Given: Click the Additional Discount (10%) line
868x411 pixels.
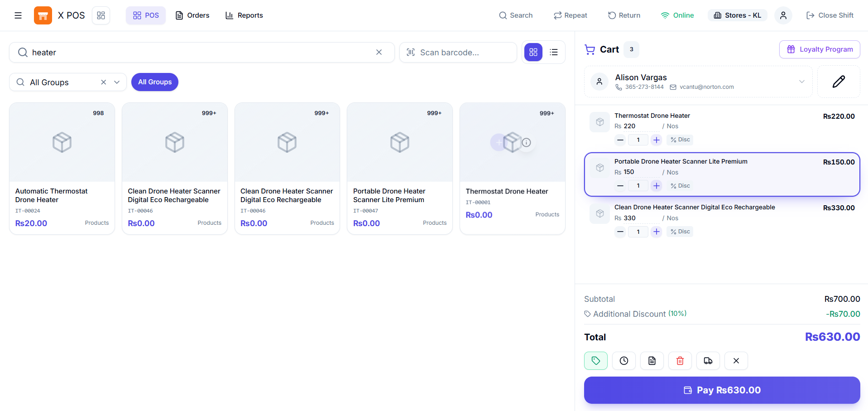Looking at the screenshot, I should (722, 314).
